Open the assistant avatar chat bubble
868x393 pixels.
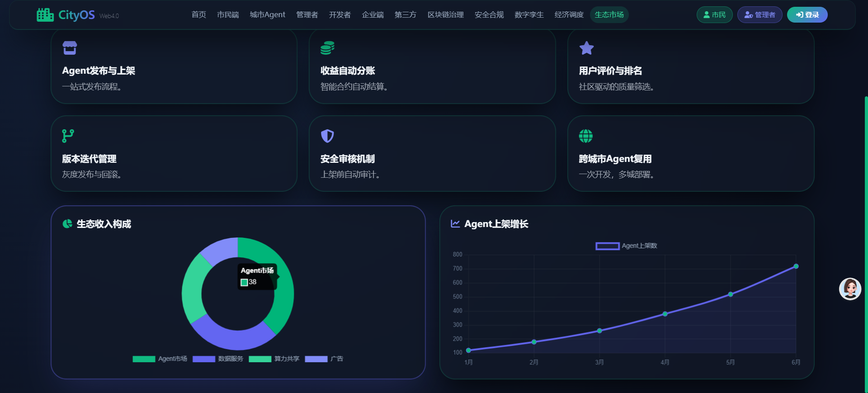click(850, 289)
